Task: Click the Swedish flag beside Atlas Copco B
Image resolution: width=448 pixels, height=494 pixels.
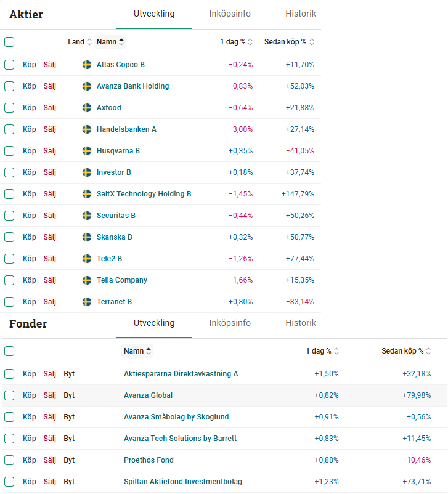Action: (x=87, y=65)
